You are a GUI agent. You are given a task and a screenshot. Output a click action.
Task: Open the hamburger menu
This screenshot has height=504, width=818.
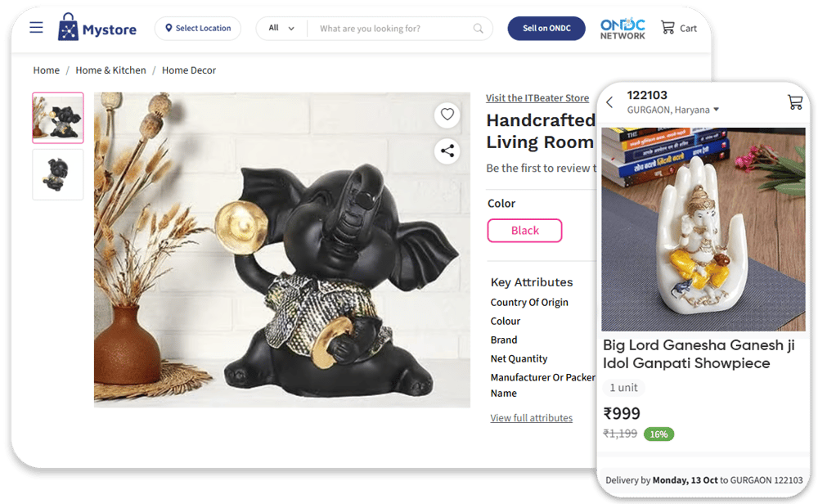(36, 28)
